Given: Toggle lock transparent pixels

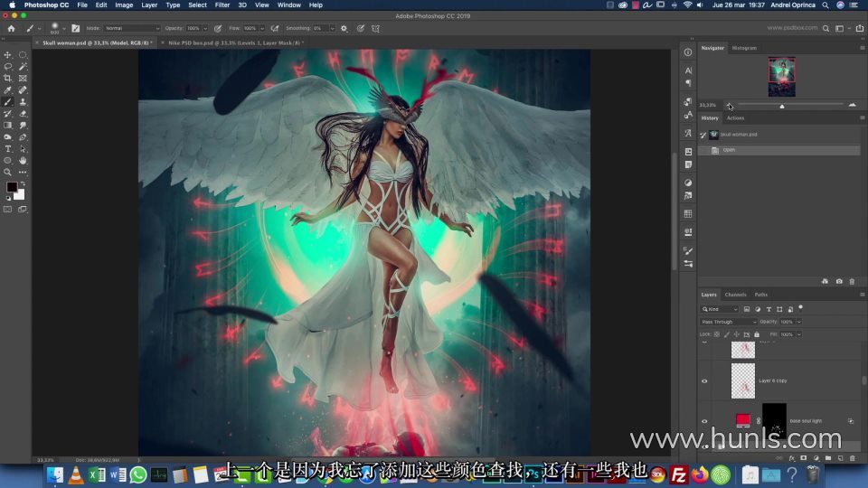Looking at the screenshot, I should click(717, 334).
